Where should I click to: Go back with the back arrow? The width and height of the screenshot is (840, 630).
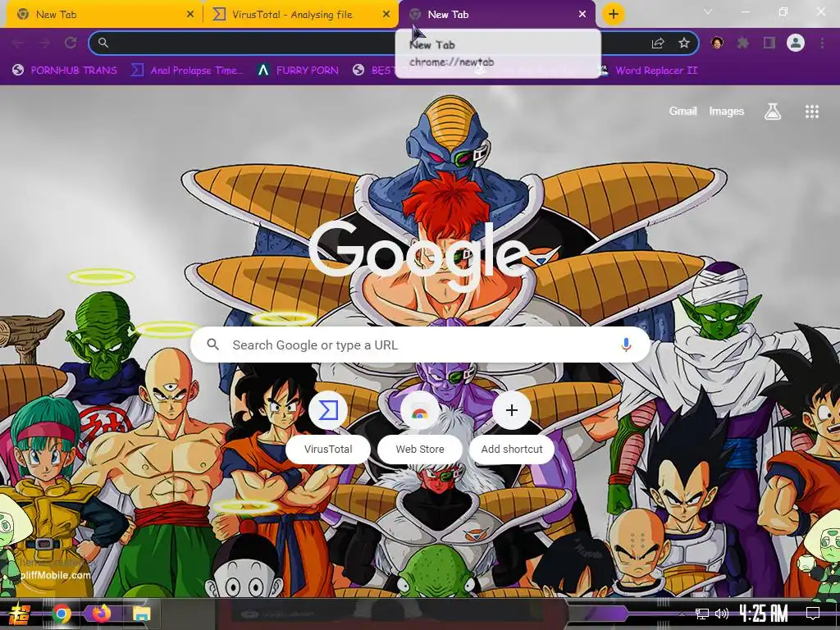(18, 43)
